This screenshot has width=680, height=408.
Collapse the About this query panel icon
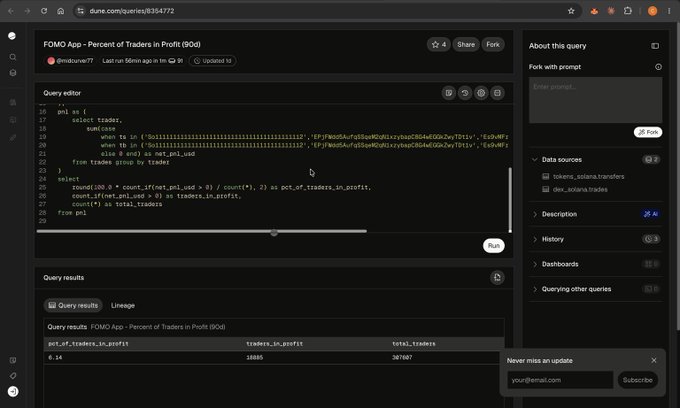(x=655, y=46)
